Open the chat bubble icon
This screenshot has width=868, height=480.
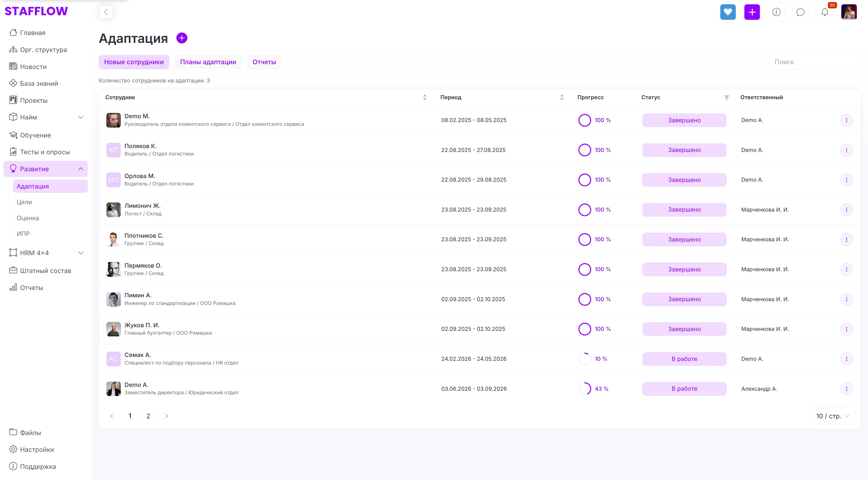pos(800,12)
